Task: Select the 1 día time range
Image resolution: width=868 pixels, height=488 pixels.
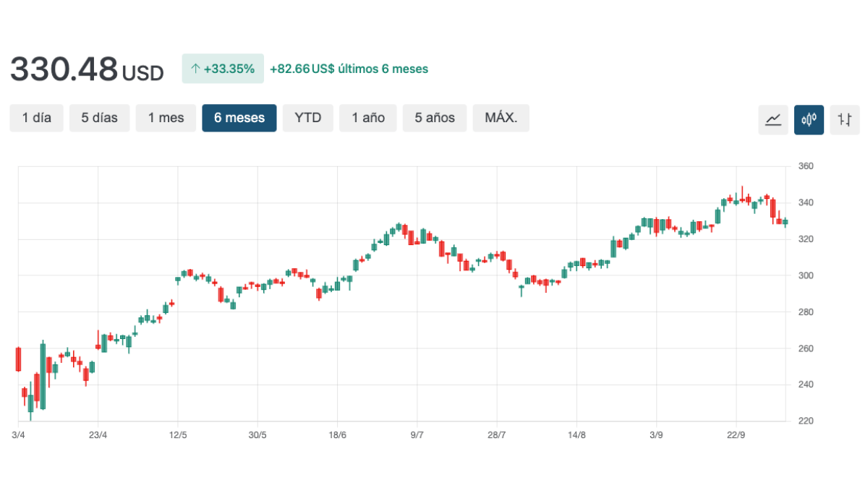Action: 37,118
